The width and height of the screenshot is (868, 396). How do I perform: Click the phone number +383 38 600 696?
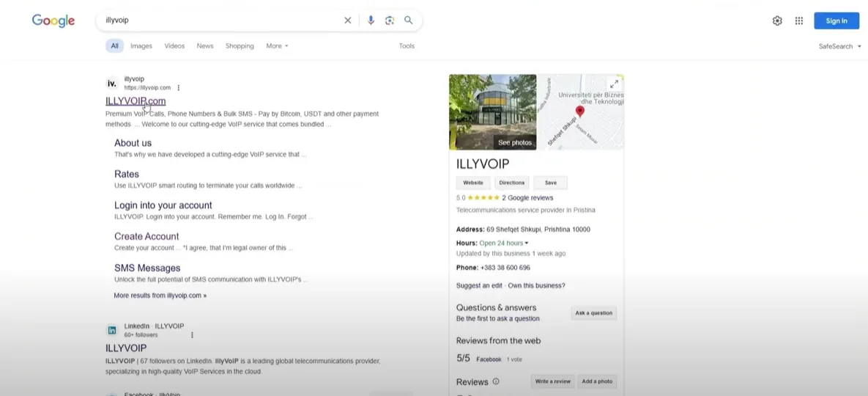click(x=505, y=268)
